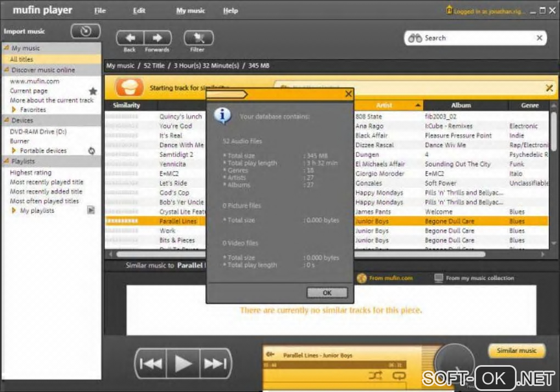This screenshot has width=560, height=392.
Task: Click the Current page star icon
Action: (x=93, y=91)
